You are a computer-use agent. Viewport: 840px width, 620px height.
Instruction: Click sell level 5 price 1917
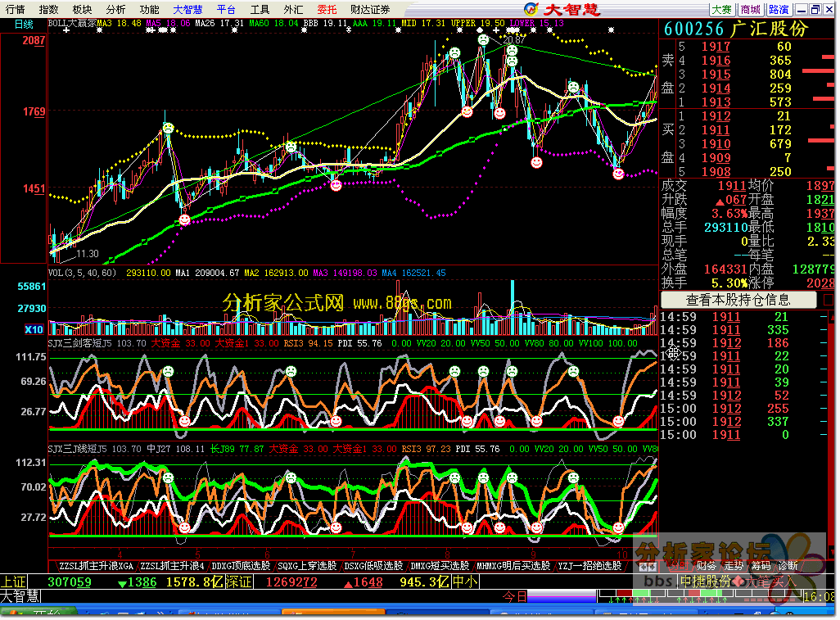pos(716,47)
